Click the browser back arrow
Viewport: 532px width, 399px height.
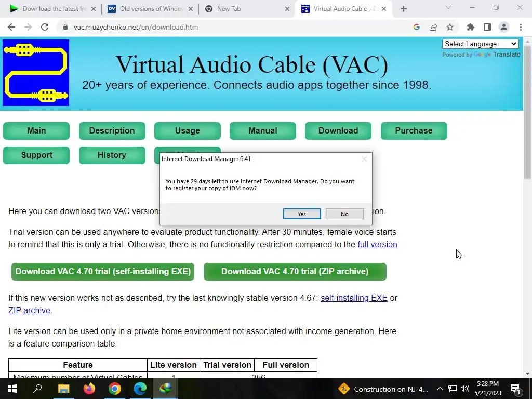point(11,27)
